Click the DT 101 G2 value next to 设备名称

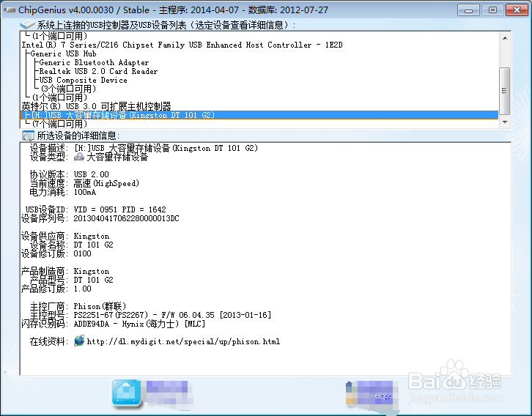93,245
